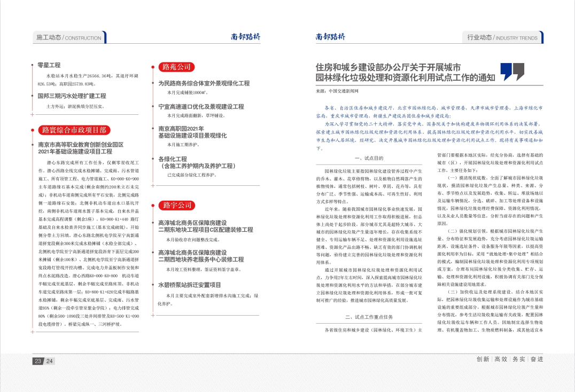The image size is (575, 392).
Task: Click the paragraph starting （一）摸清现状底数
Action: point(490,201)
